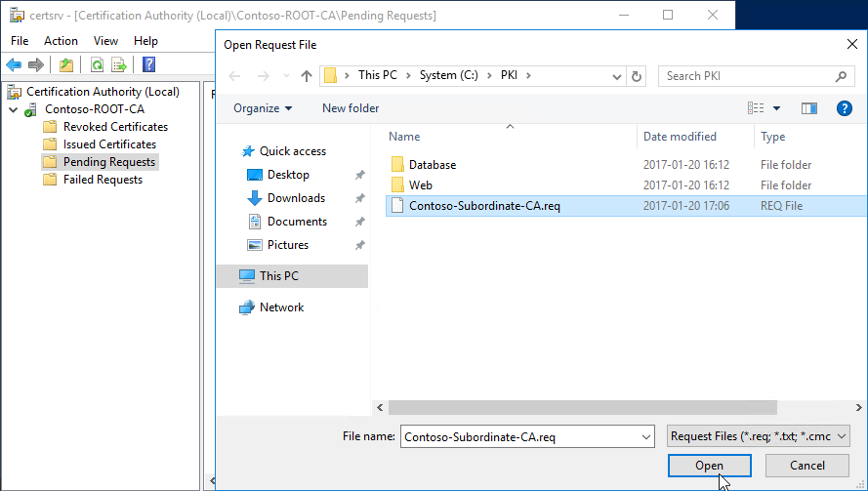Select the Contoso-ROOT-CA node
Viewport: 868px width, 491px height.
[x=95, y=109]
